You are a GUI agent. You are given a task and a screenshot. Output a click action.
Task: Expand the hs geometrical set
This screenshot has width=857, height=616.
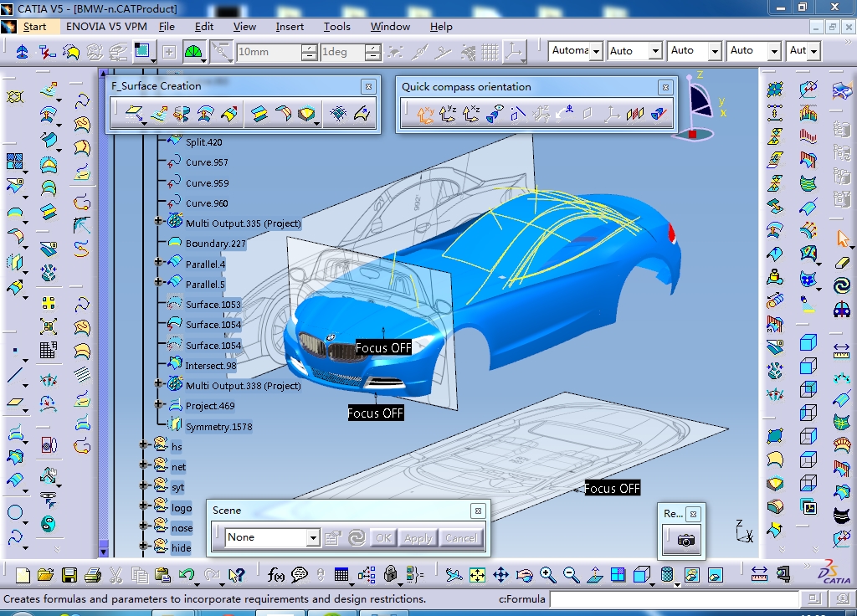[143, 444]
